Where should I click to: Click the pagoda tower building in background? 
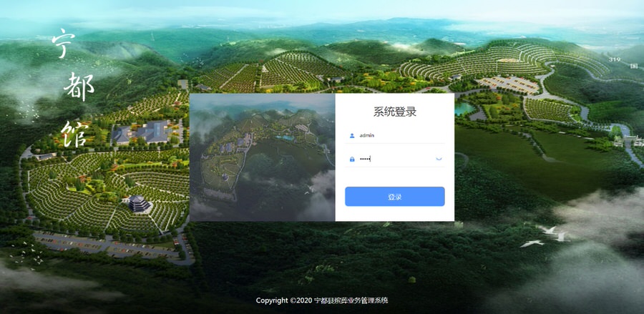pos(140,204)
